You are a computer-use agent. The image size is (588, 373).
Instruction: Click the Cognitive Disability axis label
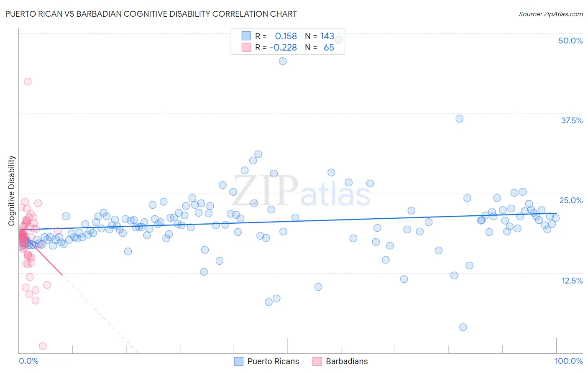[11, 191]
